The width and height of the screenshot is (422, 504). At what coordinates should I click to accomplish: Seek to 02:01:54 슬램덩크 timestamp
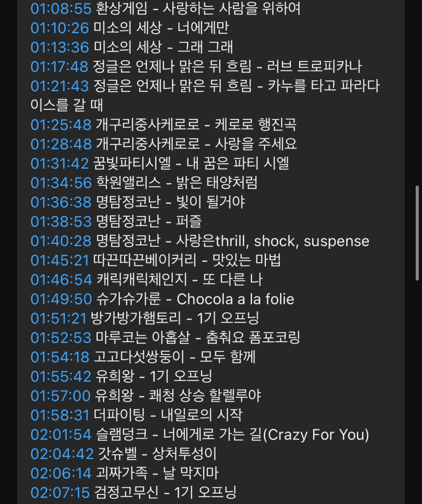point(61,434)
